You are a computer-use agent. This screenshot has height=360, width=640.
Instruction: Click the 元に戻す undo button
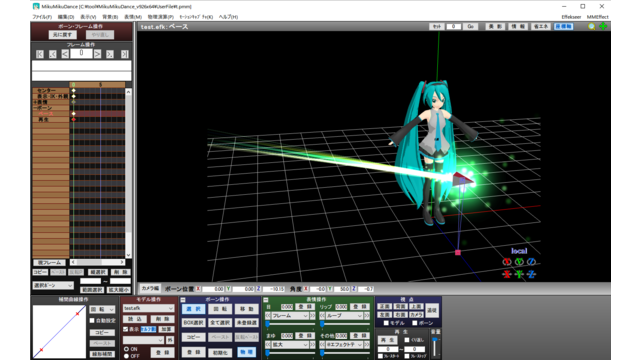(x=62, y=35)
